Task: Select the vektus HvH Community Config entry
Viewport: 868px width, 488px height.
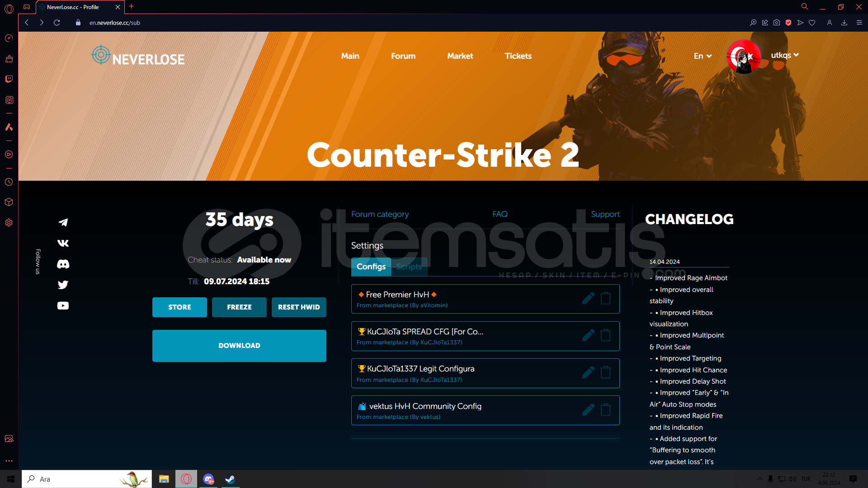Action: pos(485,410)
